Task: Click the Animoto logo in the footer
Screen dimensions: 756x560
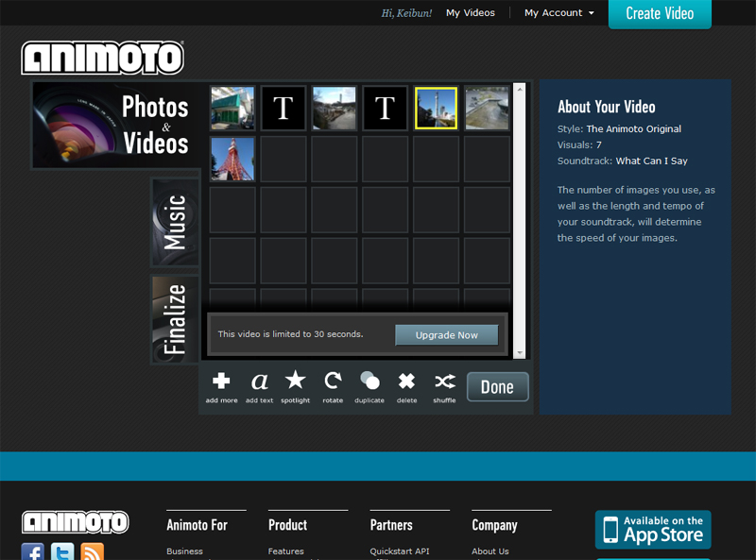Action: [x=76, y=522]
